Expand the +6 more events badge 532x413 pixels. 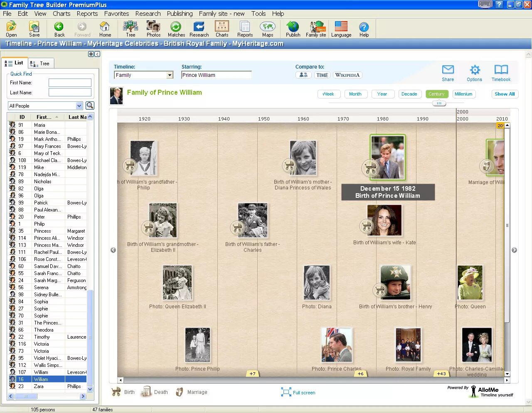point(361,374)
